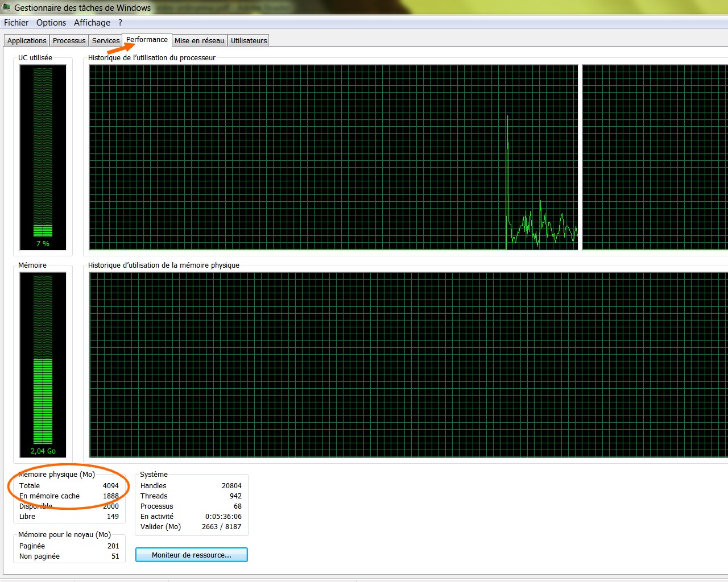Screen dimensions: 728x582
Task: Open the Affichage menu
Action: [92, 23]
